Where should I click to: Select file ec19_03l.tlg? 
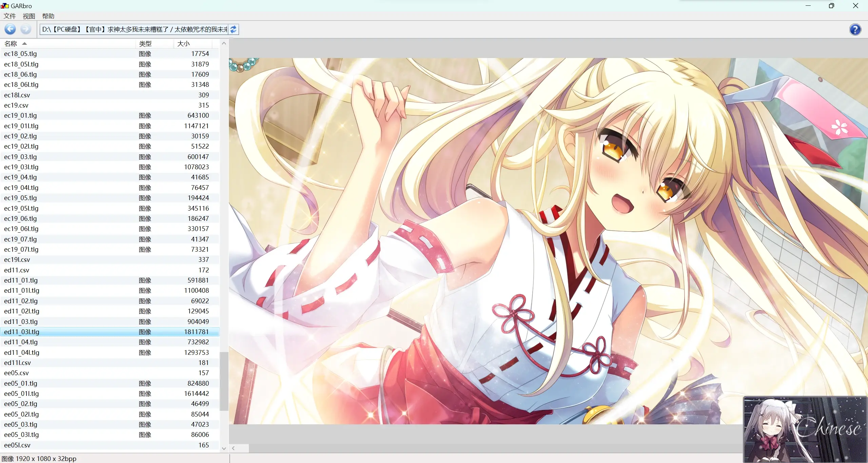(x=110, y=167)
